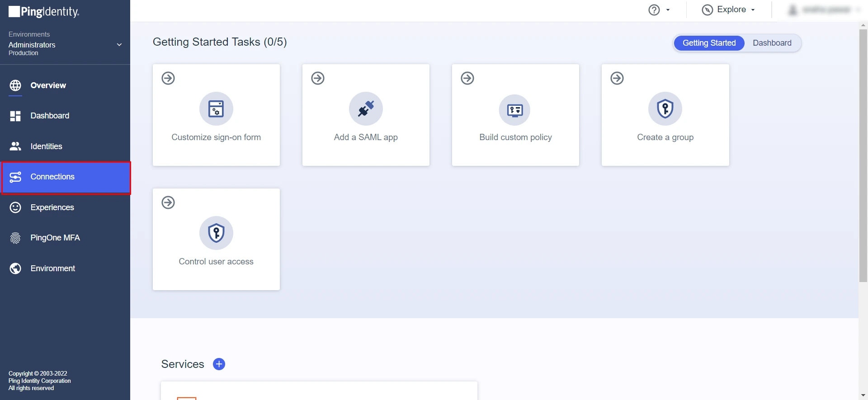The height and width of the screenshot is (400, 868).
Task: Click the Build custom policy monitor icon
Action: [515, 110]
